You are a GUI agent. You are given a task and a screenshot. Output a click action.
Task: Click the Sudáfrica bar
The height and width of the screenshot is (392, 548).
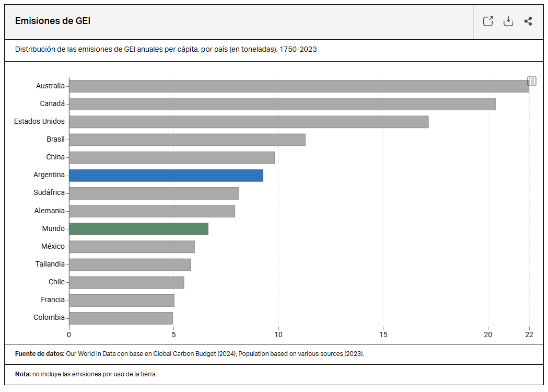pyautogui.click(x=154, y=193)
